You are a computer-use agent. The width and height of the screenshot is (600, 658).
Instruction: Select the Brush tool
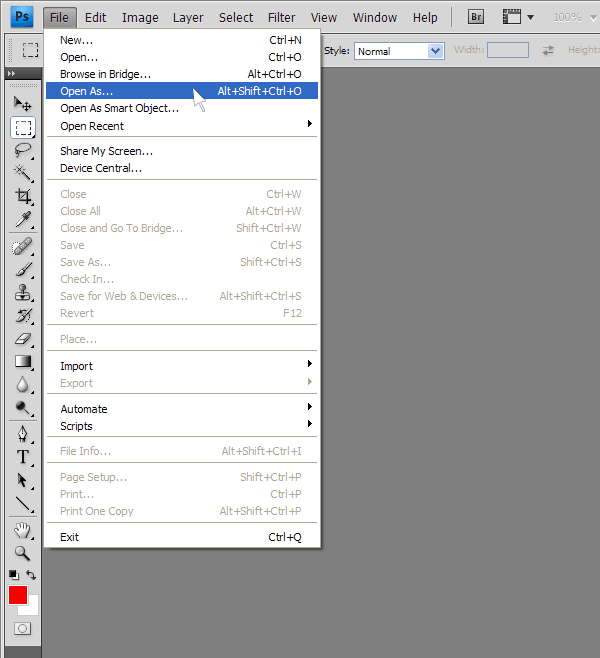click(23, 269)
